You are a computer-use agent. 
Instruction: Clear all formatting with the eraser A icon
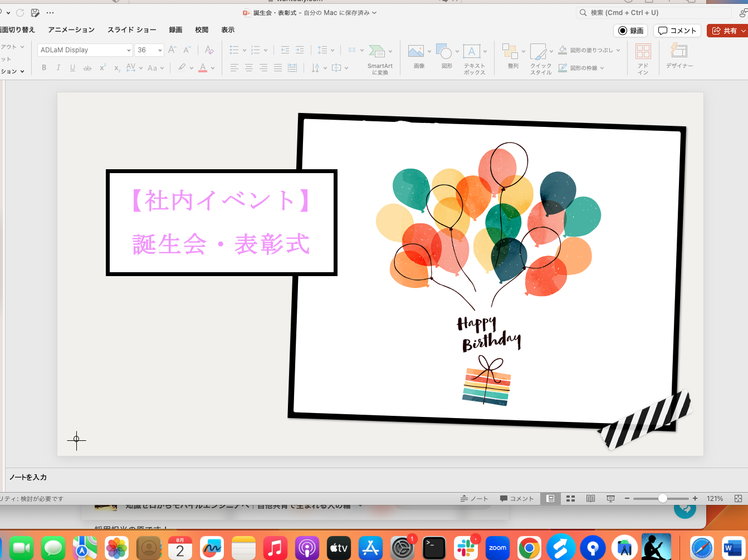(x=209, y=50)
